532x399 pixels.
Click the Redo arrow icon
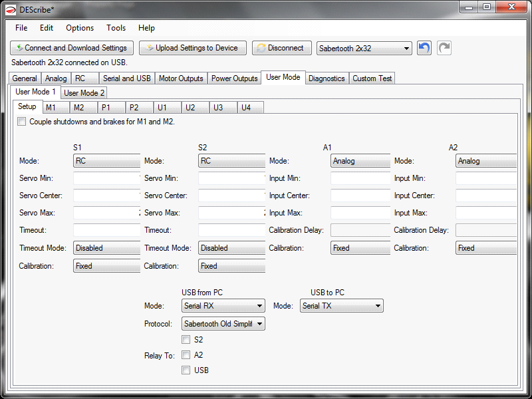(444, 48)
